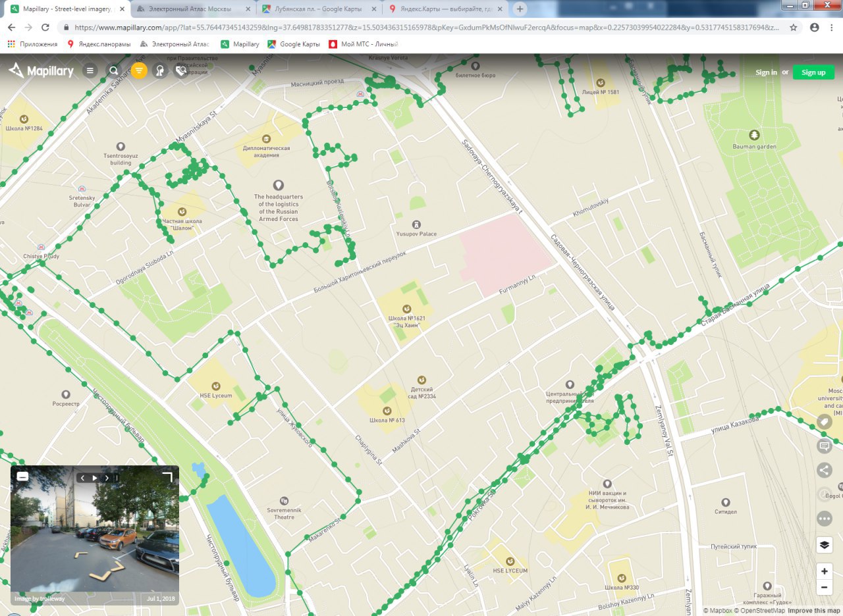Open the Мой МТС - Личный bookmark
Image resolution: width=843 pixels, height=616 pixels.
tap(363, 44)
